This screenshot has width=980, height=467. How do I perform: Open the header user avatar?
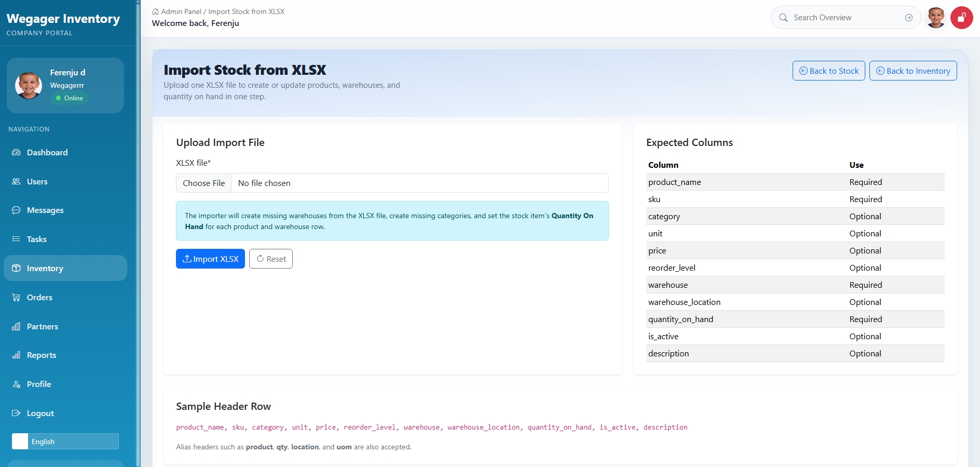pyautogui.click(x=936, y=18)
